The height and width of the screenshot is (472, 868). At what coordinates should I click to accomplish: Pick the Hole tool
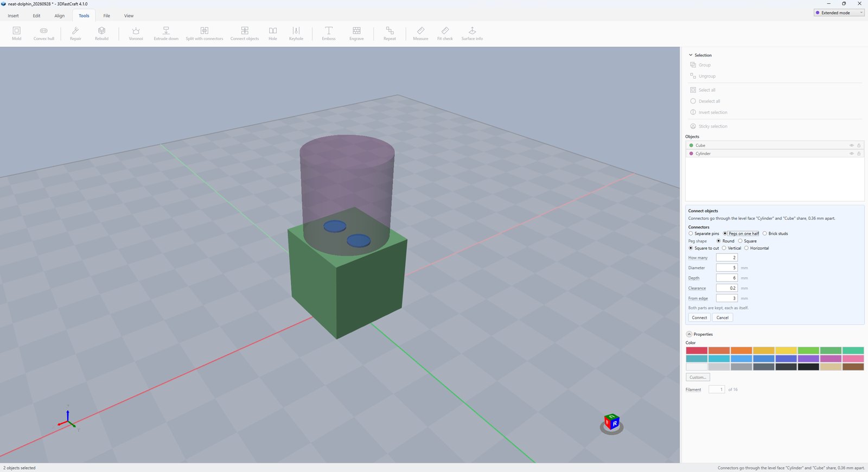tap(273, 34)
